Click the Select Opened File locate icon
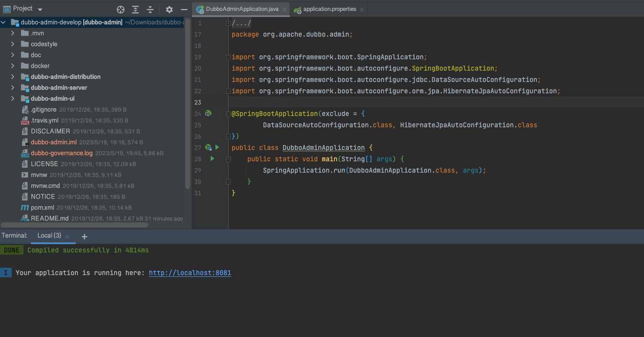The width and height of the screenshot is (644, 337). (121, 10)
